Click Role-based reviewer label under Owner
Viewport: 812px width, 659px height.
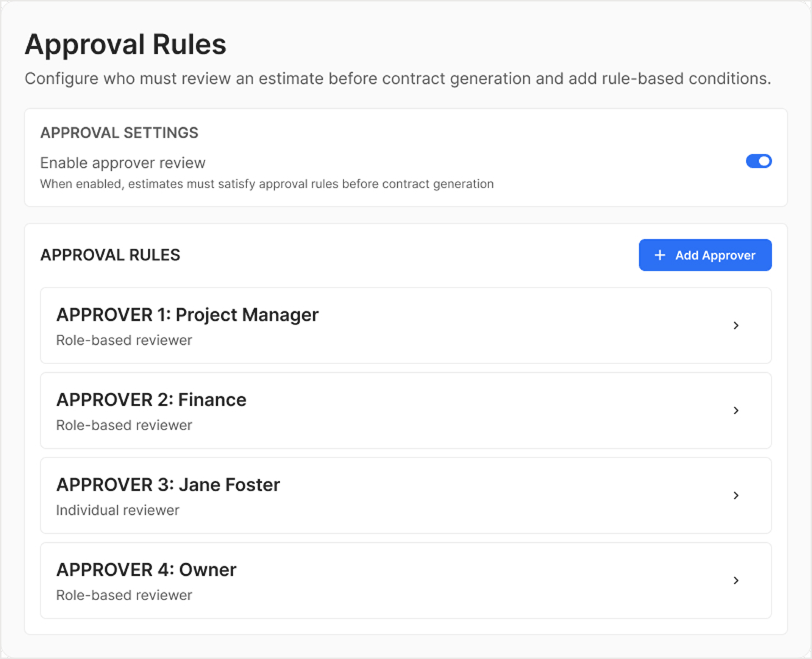(x=124, y=595)
